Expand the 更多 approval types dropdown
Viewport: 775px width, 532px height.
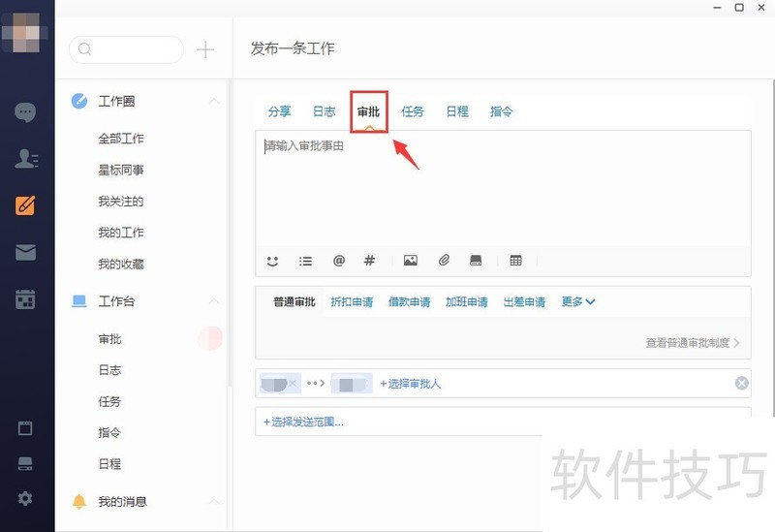[578, 301]
